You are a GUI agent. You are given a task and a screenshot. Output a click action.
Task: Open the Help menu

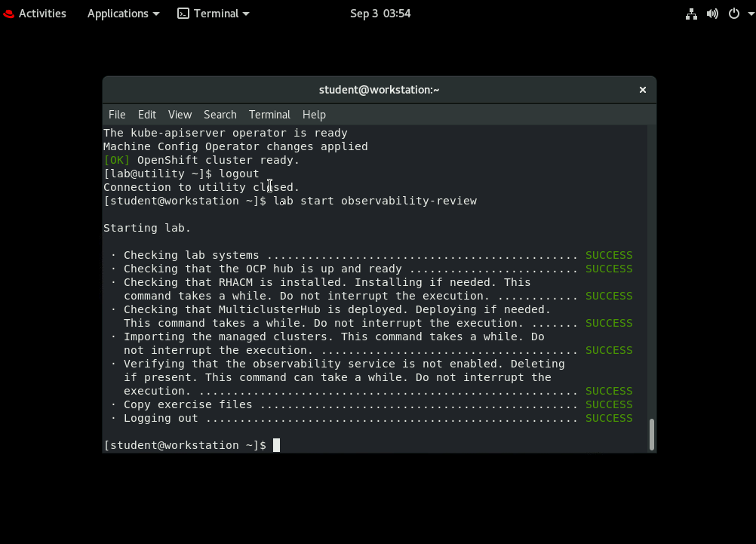(x=315, y=115)
